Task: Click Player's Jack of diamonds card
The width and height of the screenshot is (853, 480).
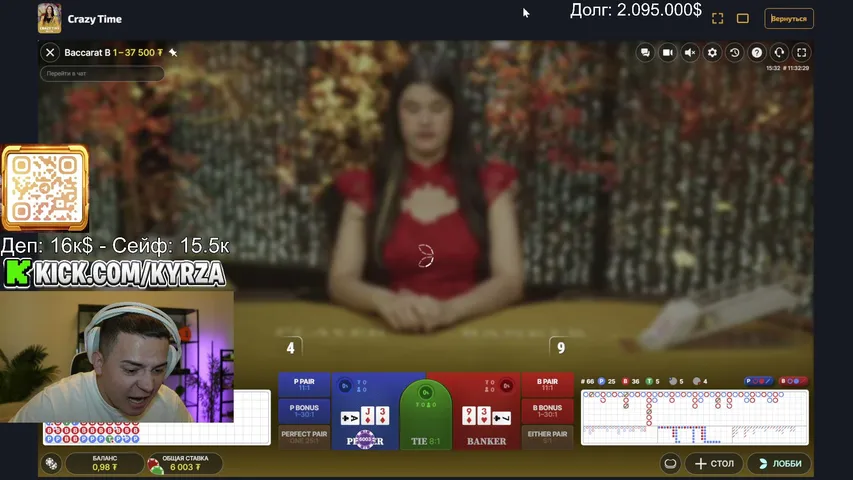Action: pyautogui.click(x=368, y=416)
